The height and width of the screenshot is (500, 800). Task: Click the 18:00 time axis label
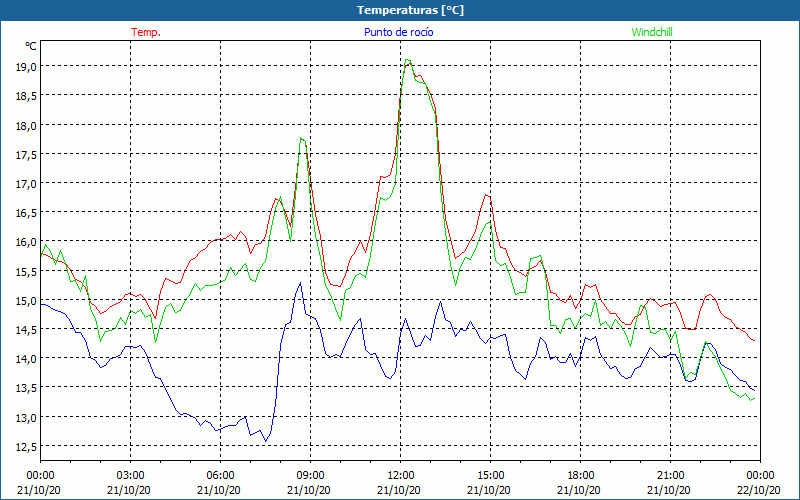[580, 476]
